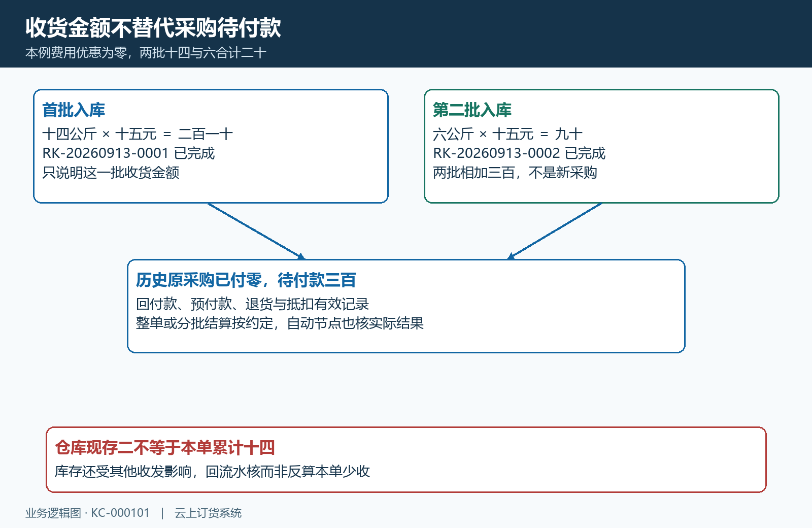812x528 pixels.
Task: Click the footer text 云上订货系统
Action: [x=208, y=513]
